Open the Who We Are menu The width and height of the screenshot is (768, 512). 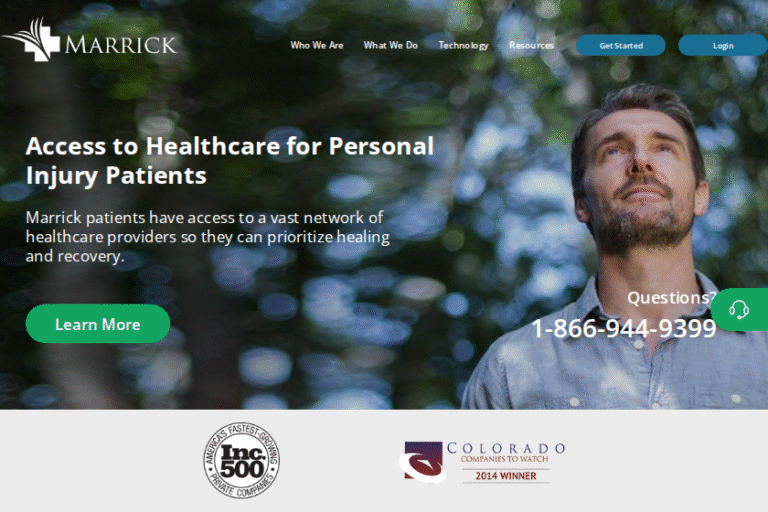(316, 45)
